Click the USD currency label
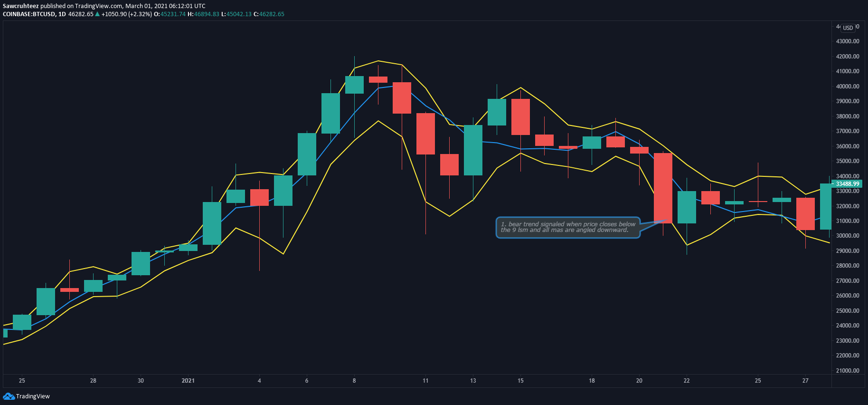This screenshot has width=868, height=405. point(848,28)
